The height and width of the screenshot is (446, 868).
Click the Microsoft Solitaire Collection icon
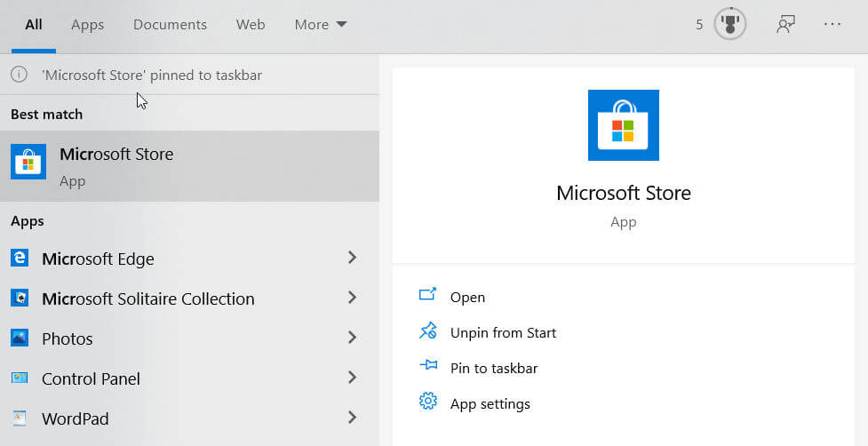click(x=20, y=298)
